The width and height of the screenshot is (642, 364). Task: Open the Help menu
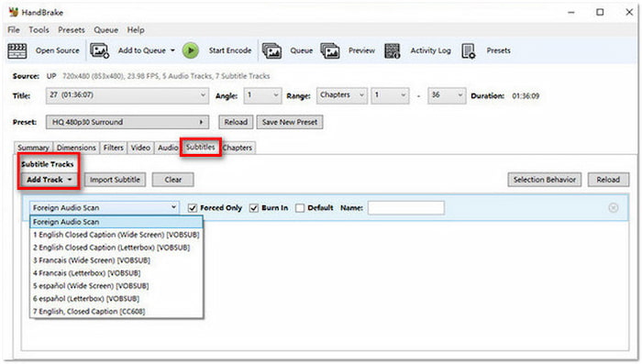pyautogui.click(x=136, y=30)
